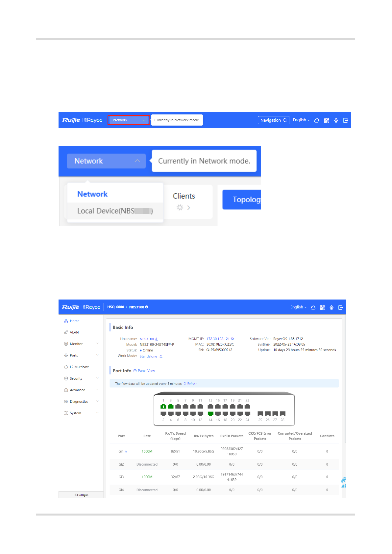Screen dimensions: 392x554
Task: Click cloud icon beside the Navigation header's English
Action: click(x=317, y=120)
